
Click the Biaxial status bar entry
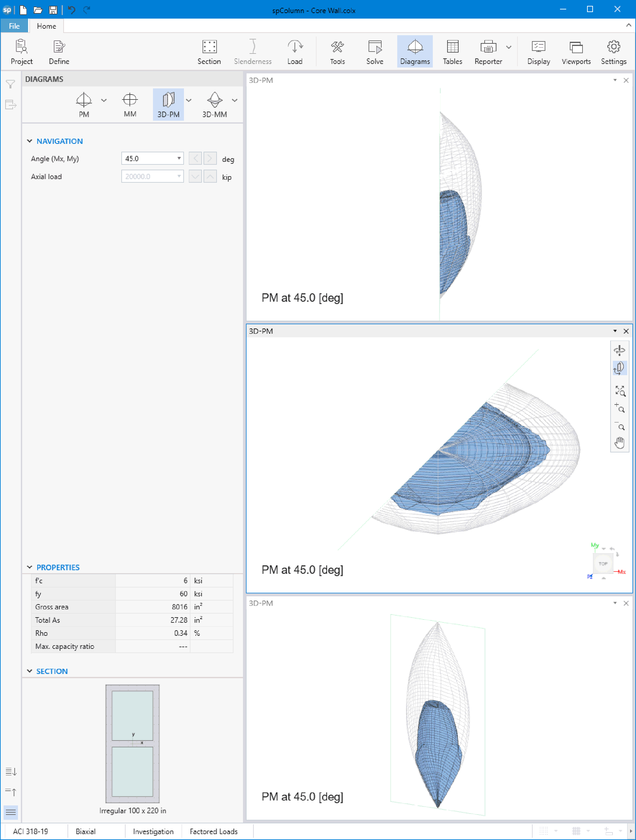[x=85, y=832]
